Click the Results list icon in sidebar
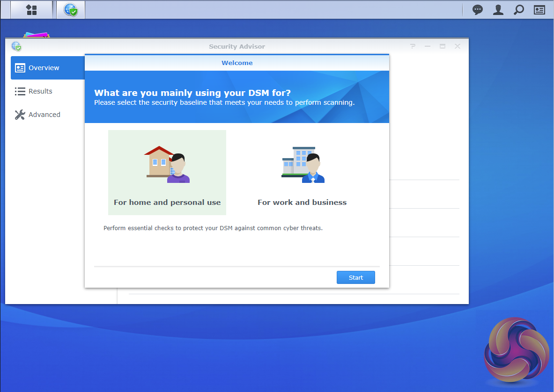The height and width of the screenshot is (392, 554). coord(20,91)
